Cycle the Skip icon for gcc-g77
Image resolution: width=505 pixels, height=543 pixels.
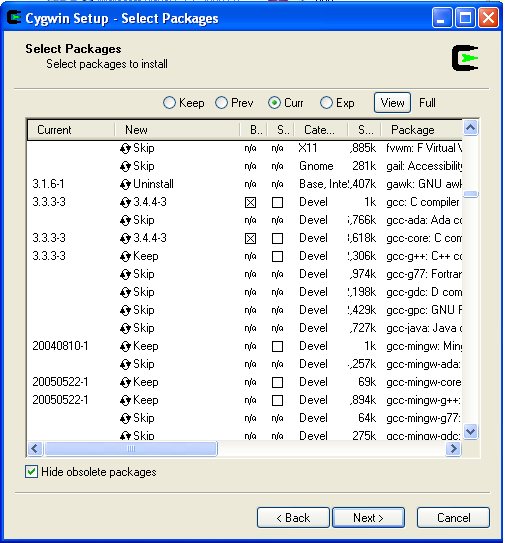pyautogui.click(x=125, y=275)
